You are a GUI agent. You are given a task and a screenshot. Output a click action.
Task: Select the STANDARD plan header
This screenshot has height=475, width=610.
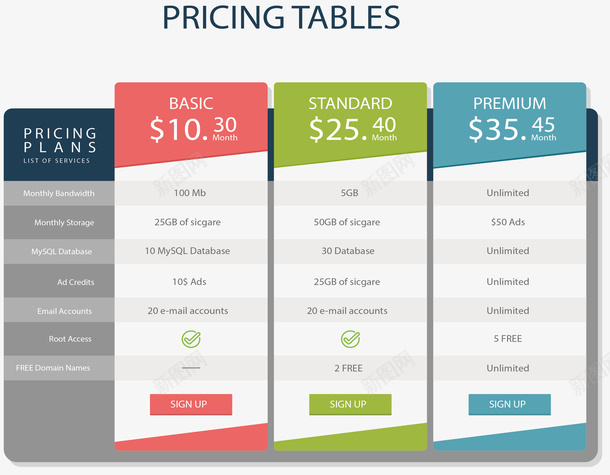(x=350, y=103)
